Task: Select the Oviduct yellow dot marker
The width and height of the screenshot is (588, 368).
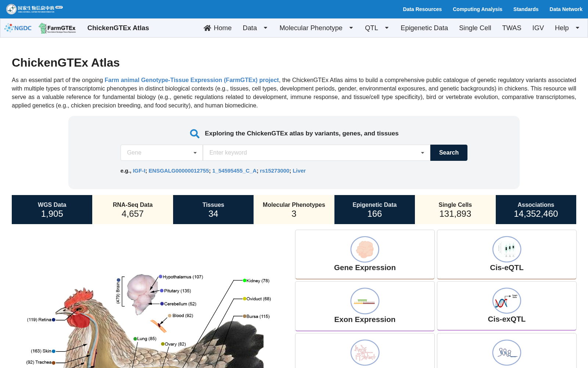Action: pos(244,298)
